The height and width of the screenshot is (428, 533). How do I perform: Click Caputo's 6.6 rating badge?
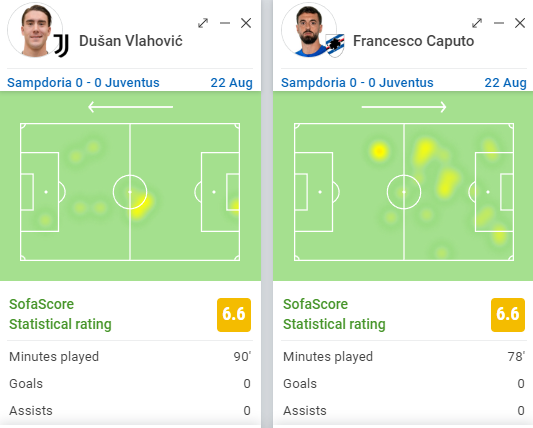click(508, 315)
